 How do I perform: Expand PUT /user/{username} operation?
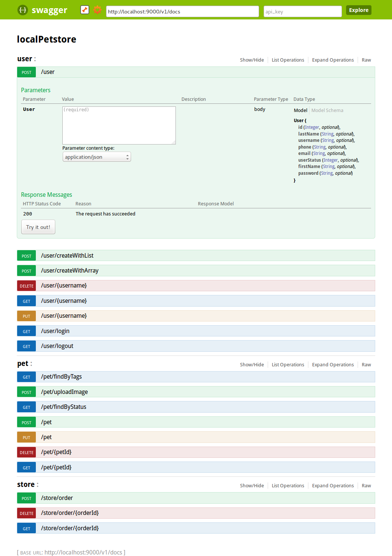click(196, 316)
